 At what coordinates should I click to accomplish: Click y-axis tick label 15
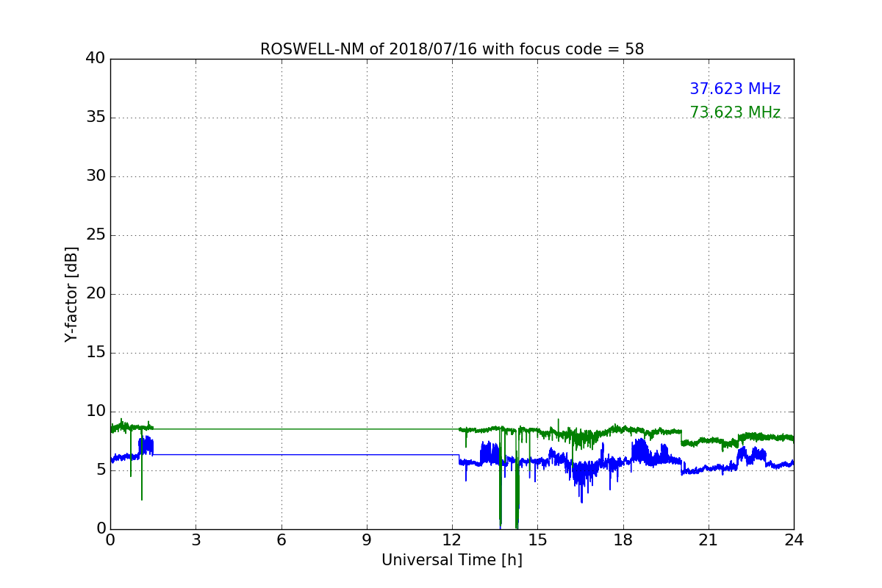[96, 353]
